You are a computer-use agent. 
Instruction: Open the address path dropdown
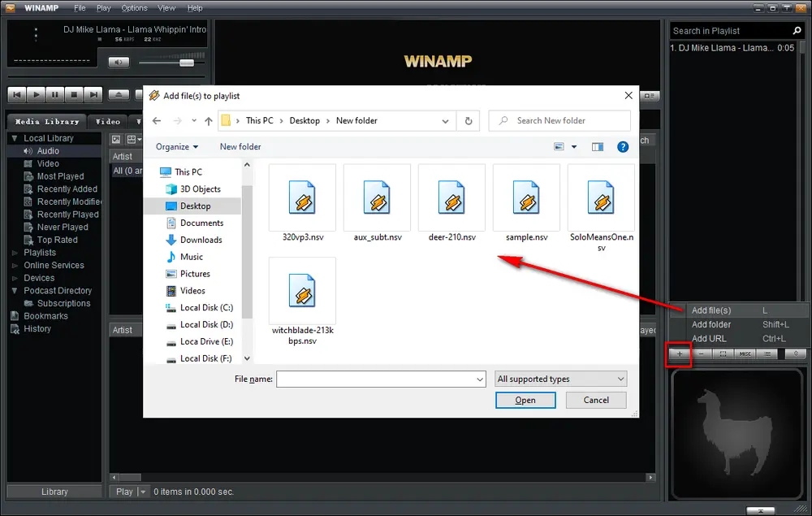pyautogui.click(x=445, y=121)
